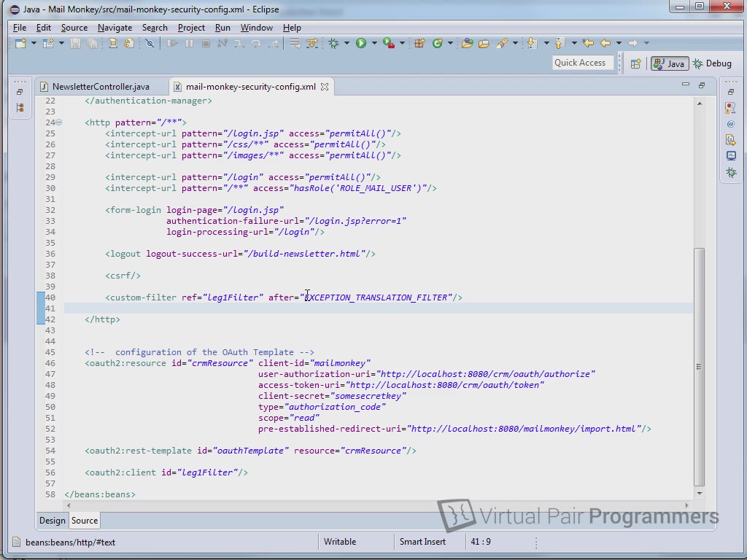Click the Javadoc @ icon in the right panel
The image size is (747, 560).
[731, 124]
